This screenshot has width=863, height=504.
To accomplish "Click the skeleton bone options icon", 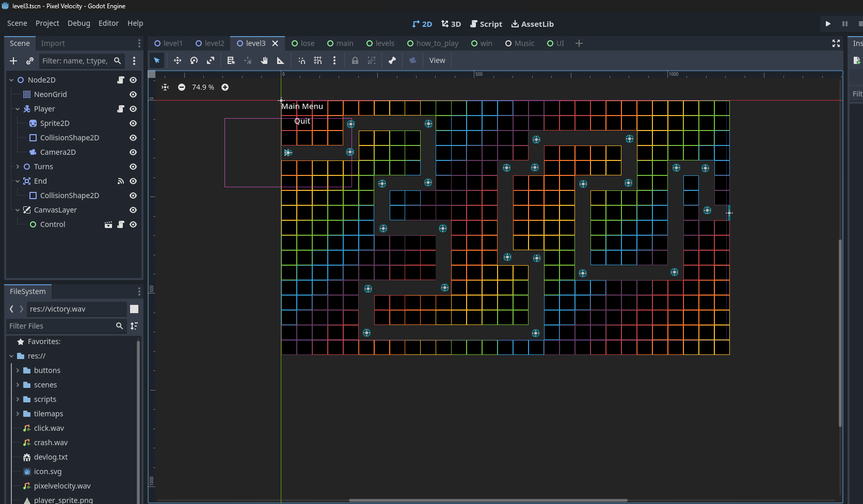I will [x=392, y=60].
